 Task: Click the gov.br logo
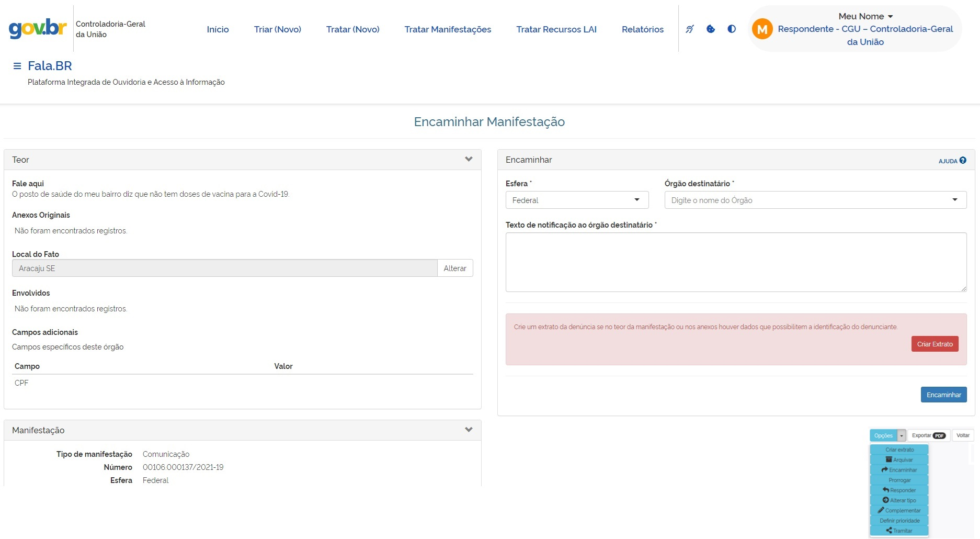click(x=38, y=28)
